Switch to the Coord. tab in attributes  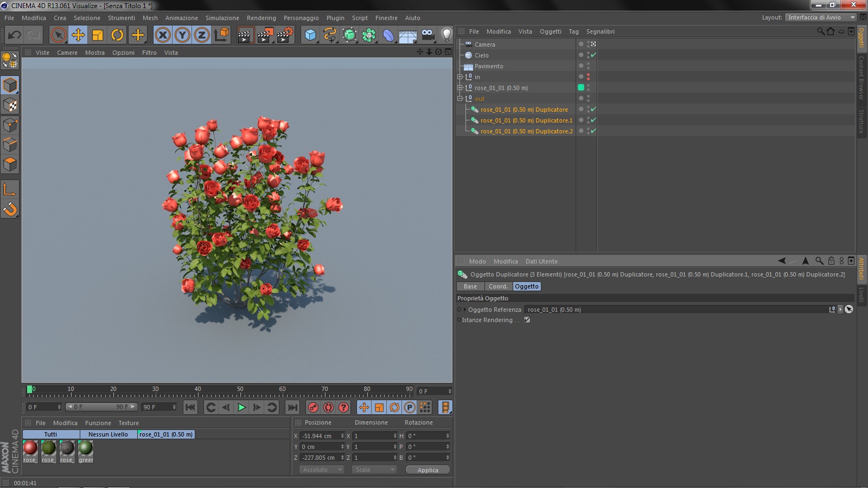497,286
